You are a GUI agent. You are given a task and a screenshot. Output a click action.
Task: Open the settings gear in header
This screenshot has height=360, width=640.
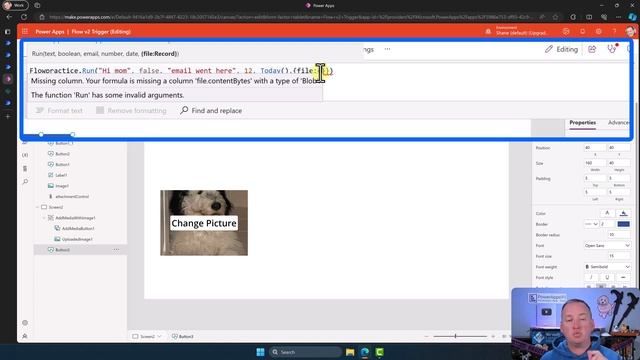[x=598, y=31]
